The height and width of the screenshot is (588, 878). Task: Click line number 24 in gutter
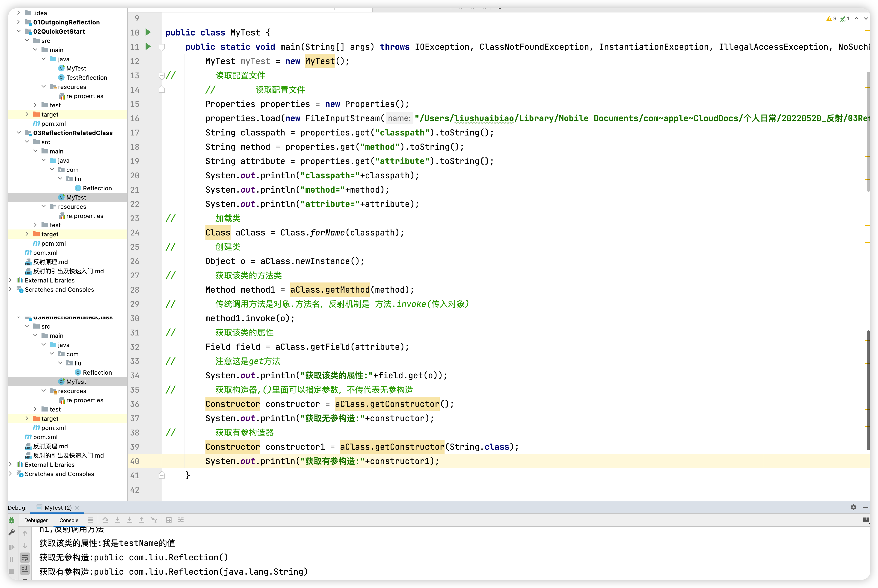click(x=135, y=232)
